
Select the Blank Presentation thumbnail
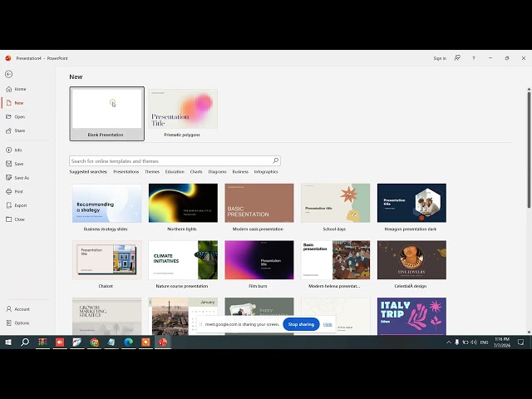[x=107, y=114]
